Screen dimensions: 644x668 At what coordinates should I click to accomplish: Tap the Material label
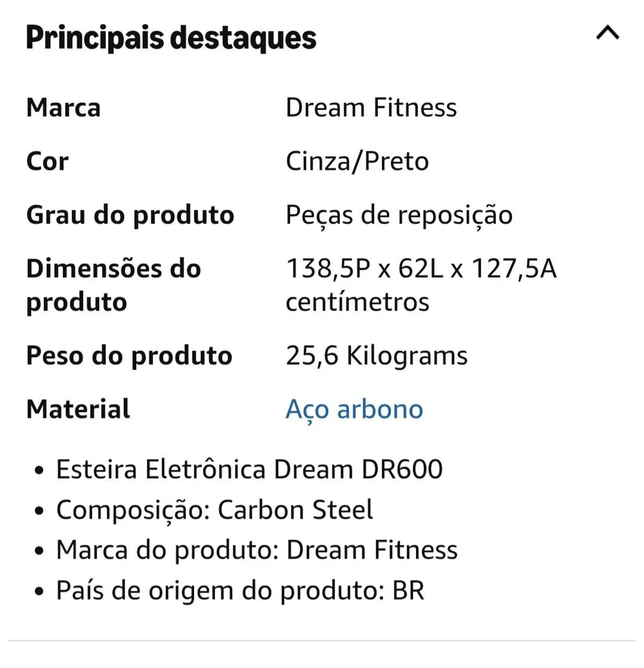[x=78, y=409]
